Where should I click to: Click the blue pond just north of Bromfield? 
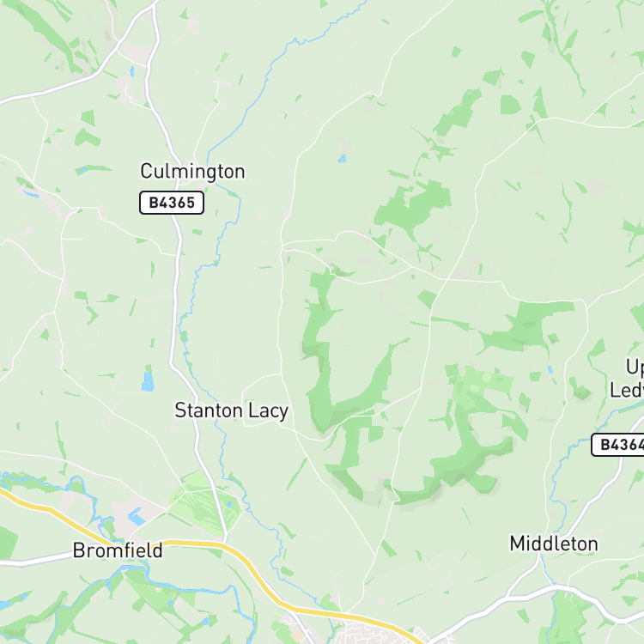[136, 517]
